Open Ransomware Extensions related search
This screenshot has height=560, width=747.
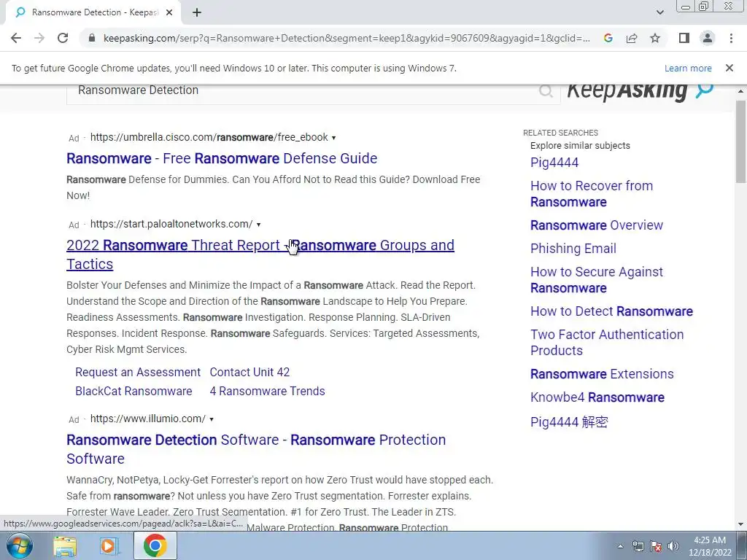coord(602,374)
